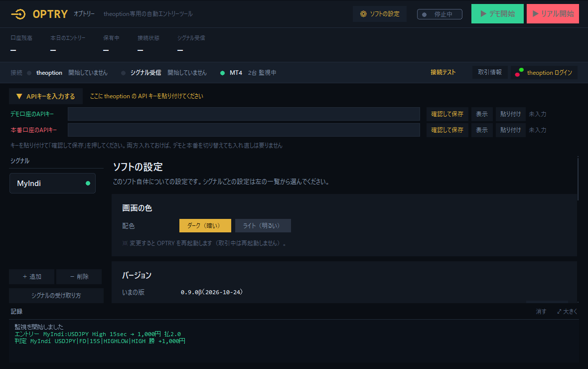This screenshot has height=369, width=588.
Task: Click the 口座残高 stat
Action: tap(21, 44)
